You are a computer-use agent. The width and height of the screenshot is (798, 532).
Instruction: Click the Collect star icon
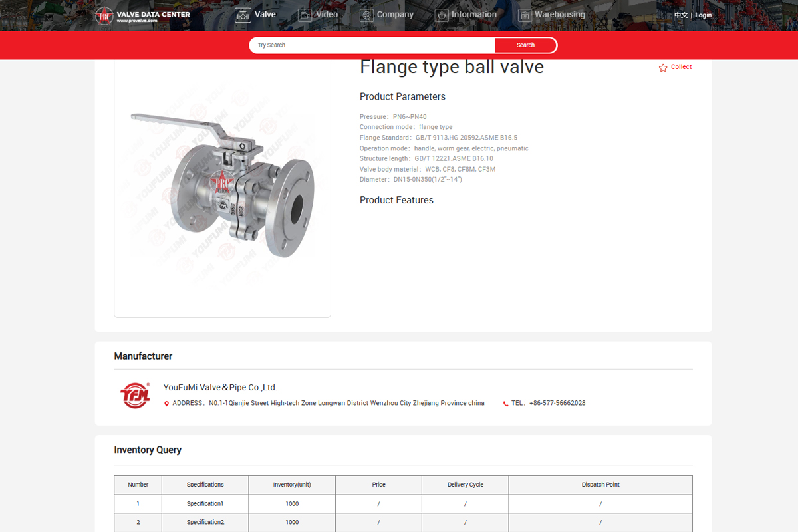tap(663, 68)
